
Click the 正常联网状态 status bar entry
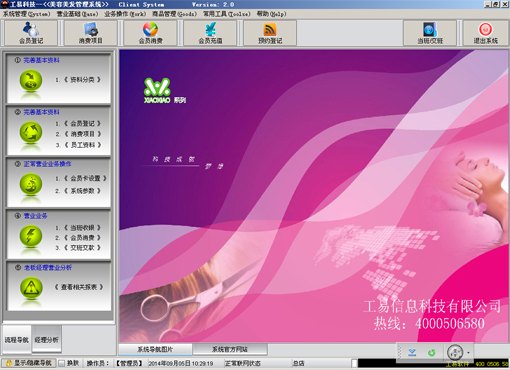click(242, 363)
